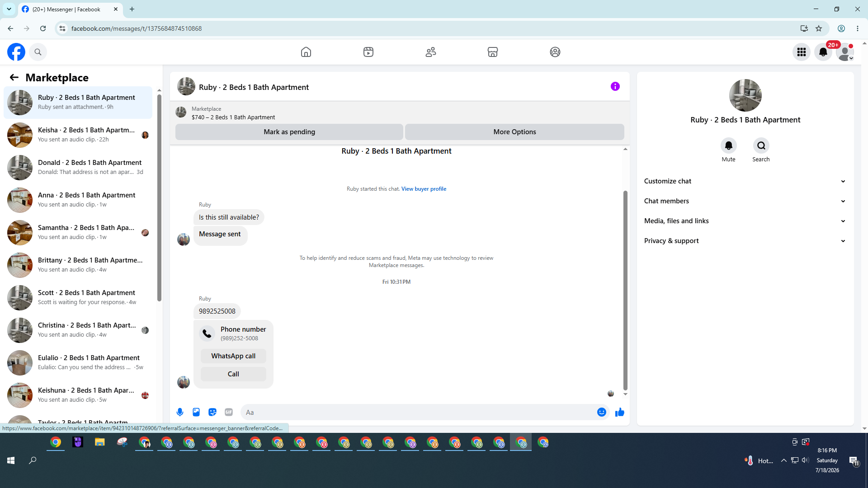Open Donald's 2 Beds 1 Bath chat
Screen dimensions: 868x488
[x=78, y=168]
